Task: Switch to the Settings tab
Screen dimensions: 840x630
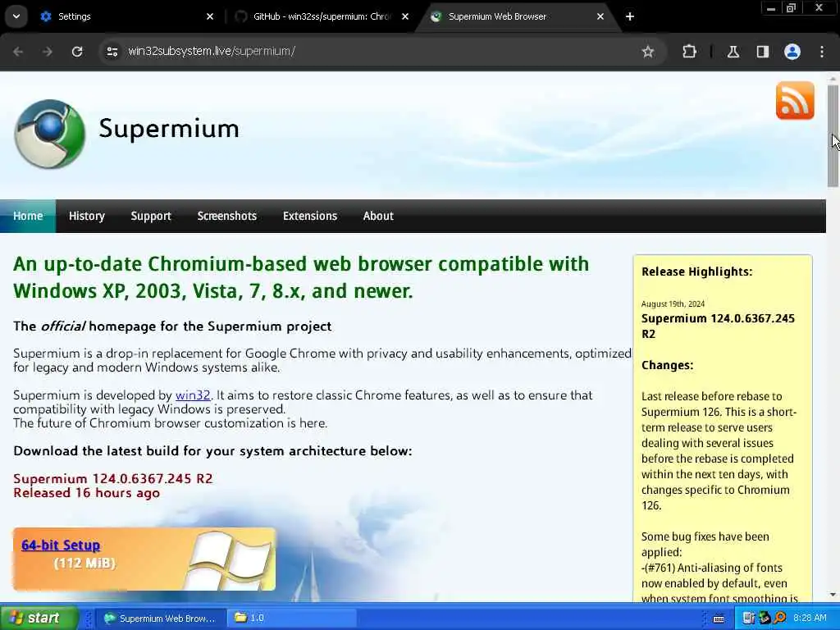Action: click(126, 16)
